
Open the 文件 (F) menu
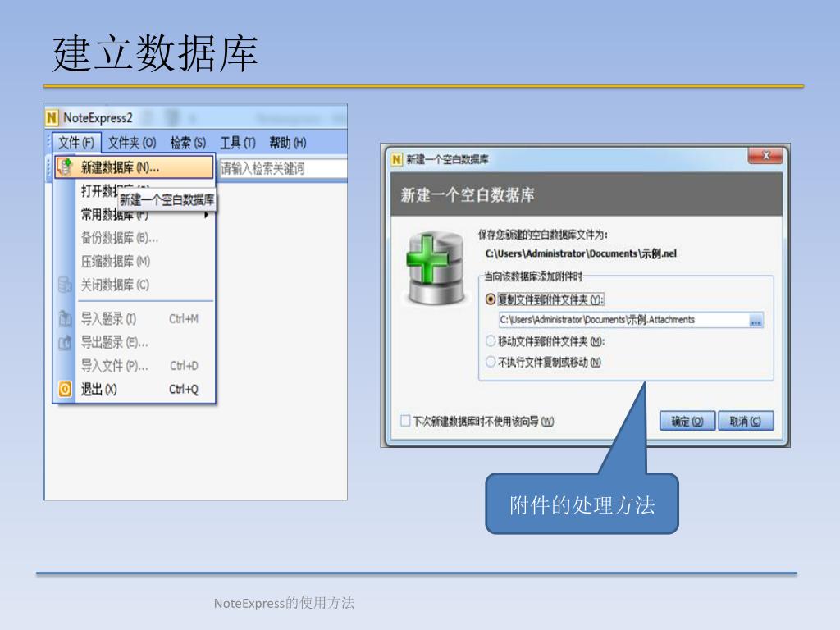coord(76,143)
